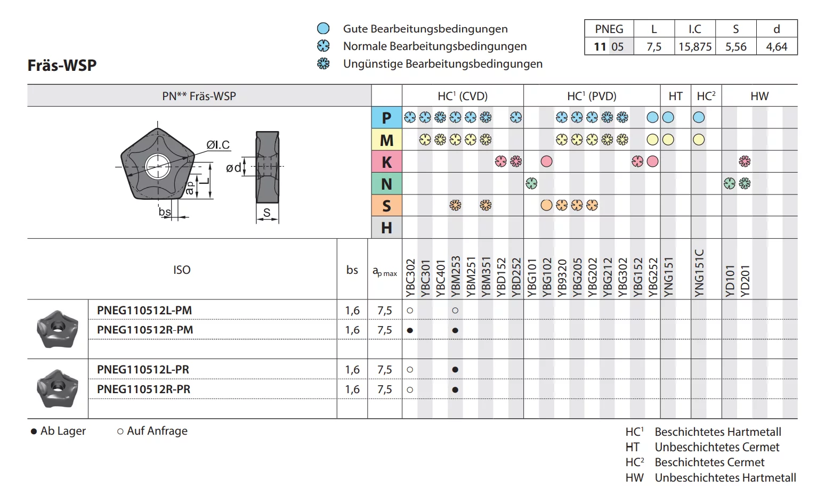Select the orange S material group box
Screen dimensions: 817x504
pos(387,205)
